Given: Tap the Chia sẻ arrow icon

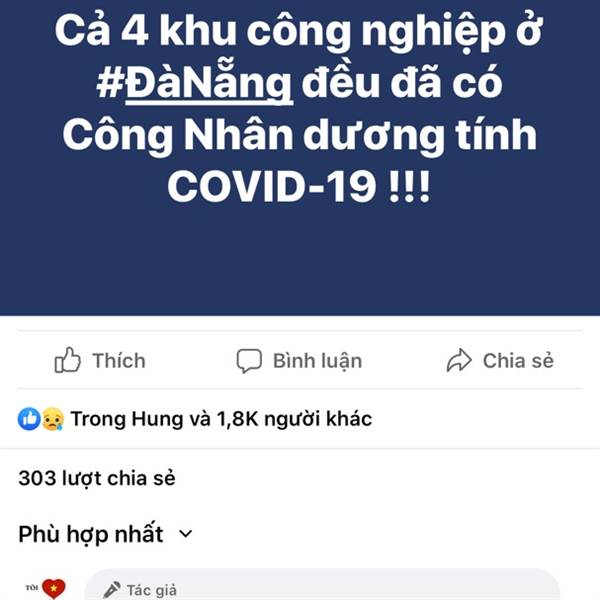Looking at the screenshot, I should (459, 360).
